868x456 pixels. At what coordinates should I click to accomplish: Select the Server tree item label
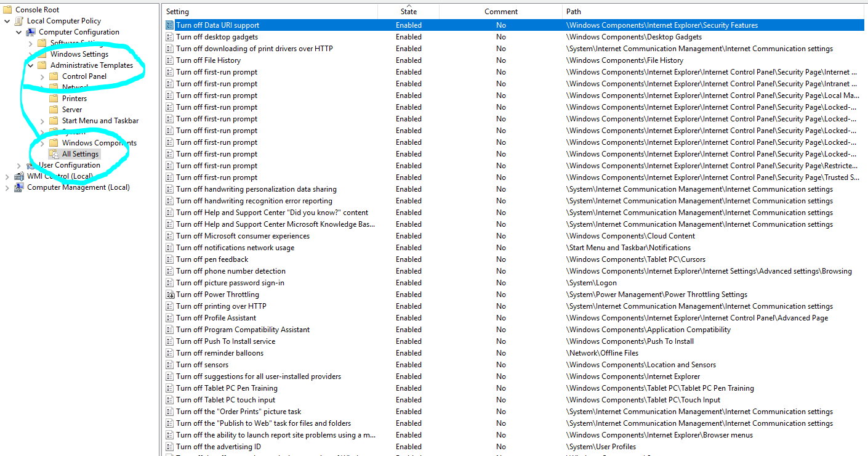tap(72, 110)
